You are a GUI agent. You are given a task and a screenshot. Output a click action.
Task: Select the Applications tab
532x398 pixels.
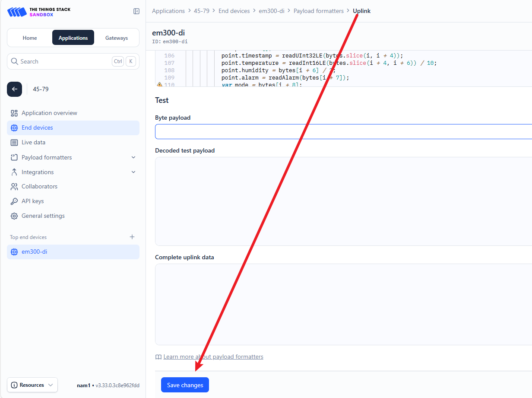(73, 38)
